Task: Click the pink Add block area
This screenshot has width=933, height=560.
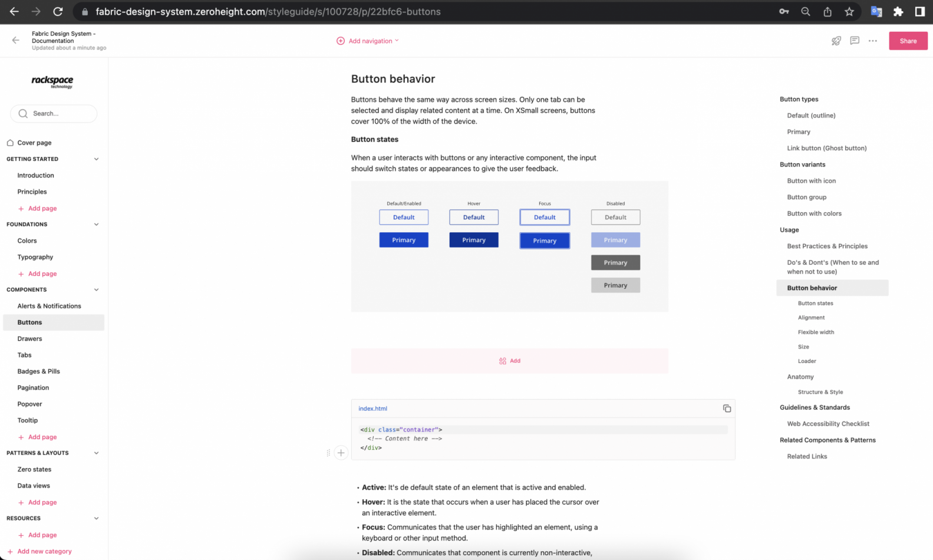Action: pos(509,361)
